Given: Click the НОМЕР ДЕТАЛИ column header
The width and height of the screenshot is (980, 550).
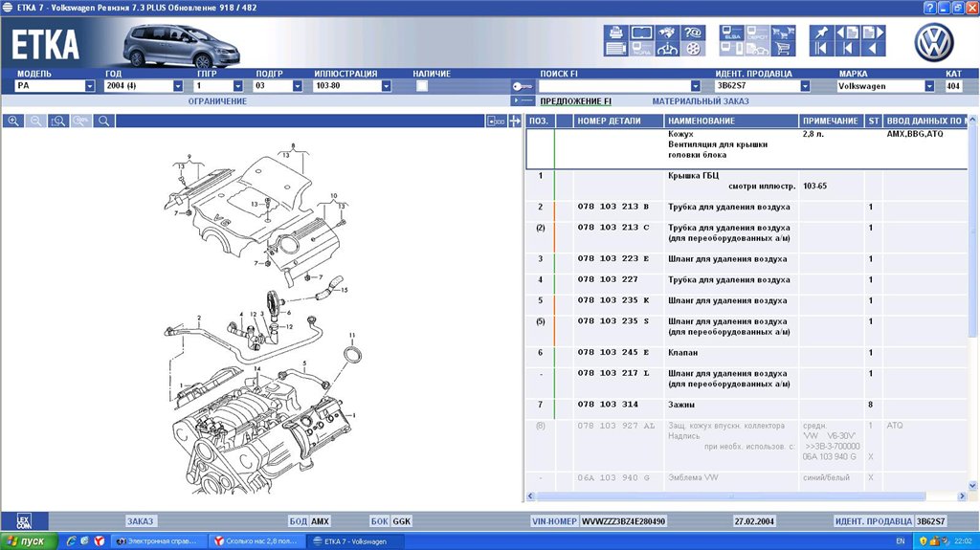Looking at the screenshot, I should pyautogui.click(x=618, y=121).
